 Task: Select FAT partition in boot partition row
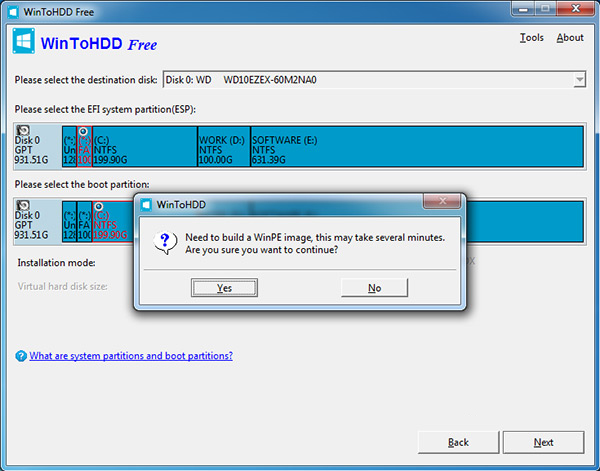84,222
